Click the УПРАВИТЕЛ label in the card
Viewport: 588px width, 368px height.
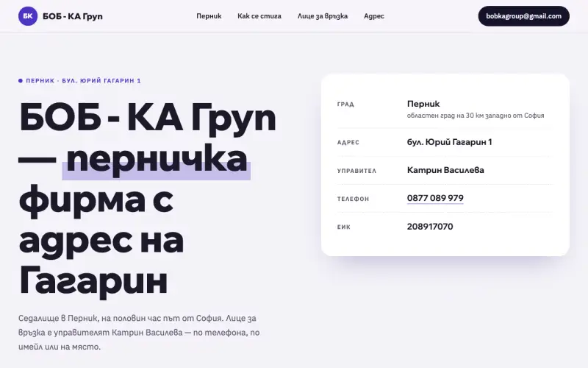(x=356, y=171)
